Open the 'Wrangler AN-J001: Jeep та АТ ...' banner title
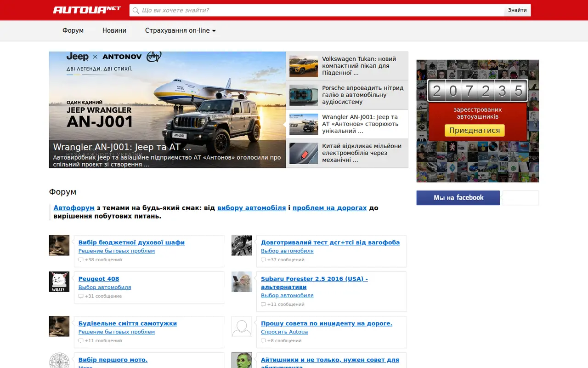The height and width of the screenshot is (368, 588). pos(122,147)
